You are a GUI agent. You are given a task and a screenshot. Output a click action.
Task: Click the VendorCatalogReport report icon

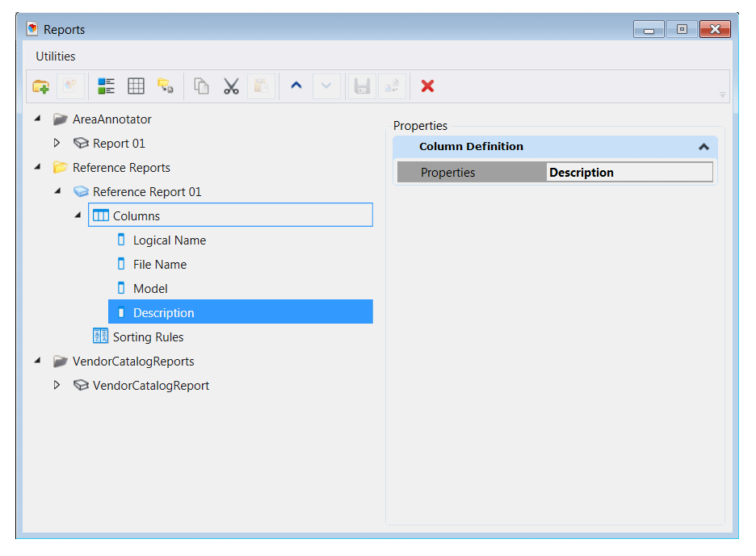81,385
